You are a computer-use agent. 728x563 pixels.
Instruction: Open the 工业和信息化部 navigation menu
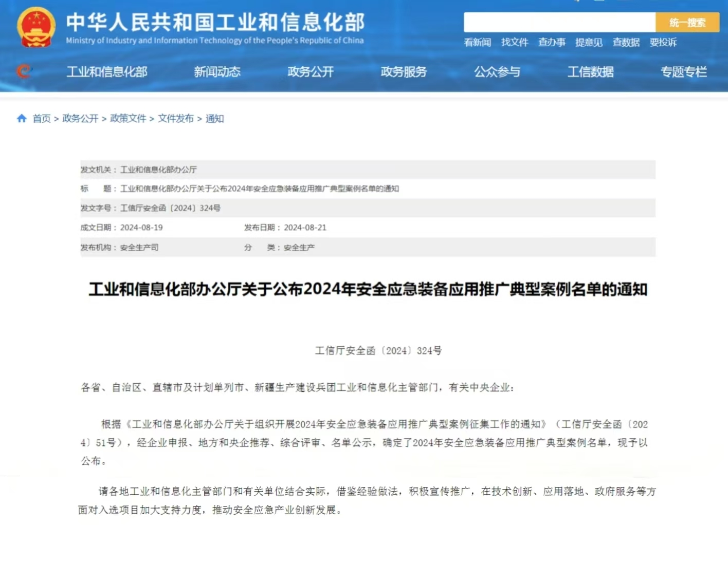107,72
